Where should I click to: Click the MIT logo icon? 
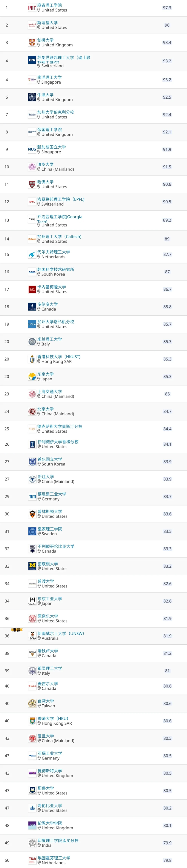pyautogui.click(x=32, y=8)
